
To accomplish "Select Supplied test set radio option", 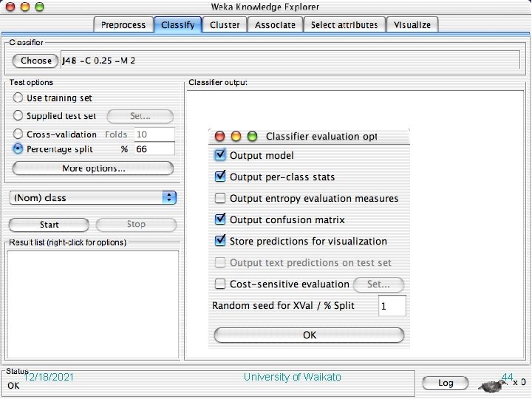I will tap(18, 115).
